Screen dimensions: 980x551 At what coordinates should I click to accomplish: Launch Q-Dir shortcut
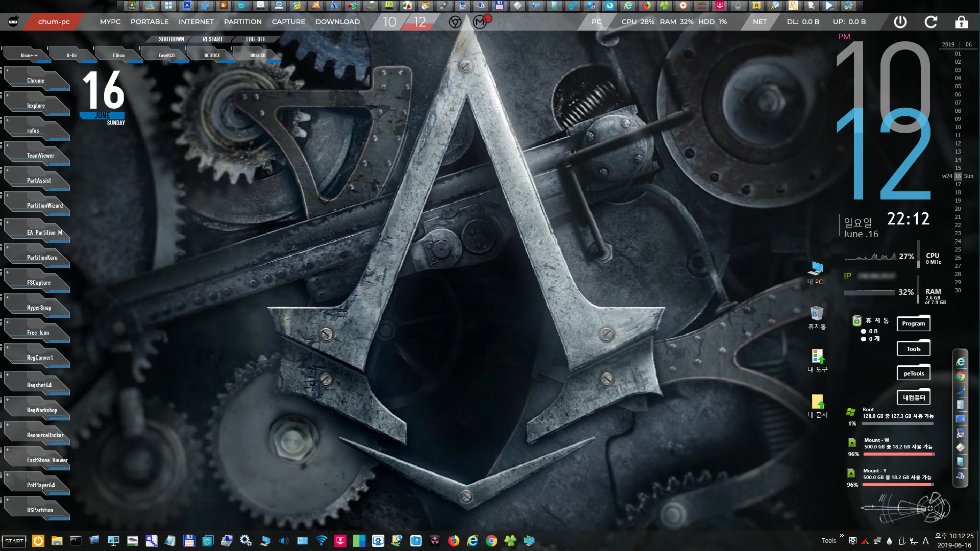(x=72, y=55)
